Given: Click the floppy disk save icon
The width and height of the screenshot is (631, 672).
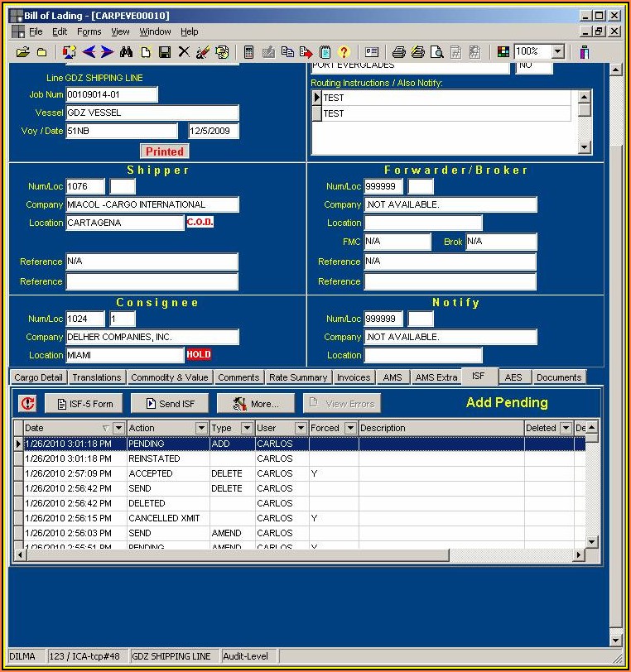Looking at the screenshot, I should coord(165,52).
